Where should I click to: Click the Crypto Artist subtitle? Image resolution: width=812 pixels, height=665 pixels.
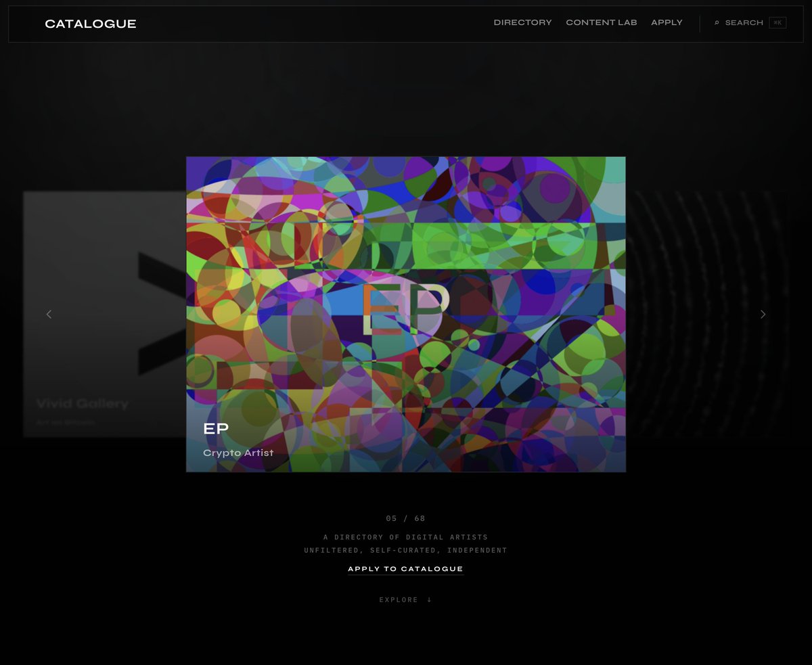coord(238,453)
